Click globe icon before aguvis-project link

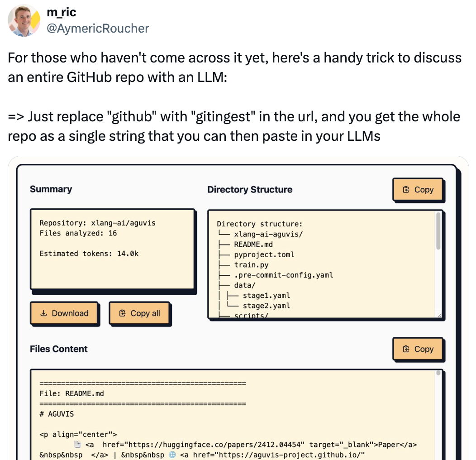172,455
